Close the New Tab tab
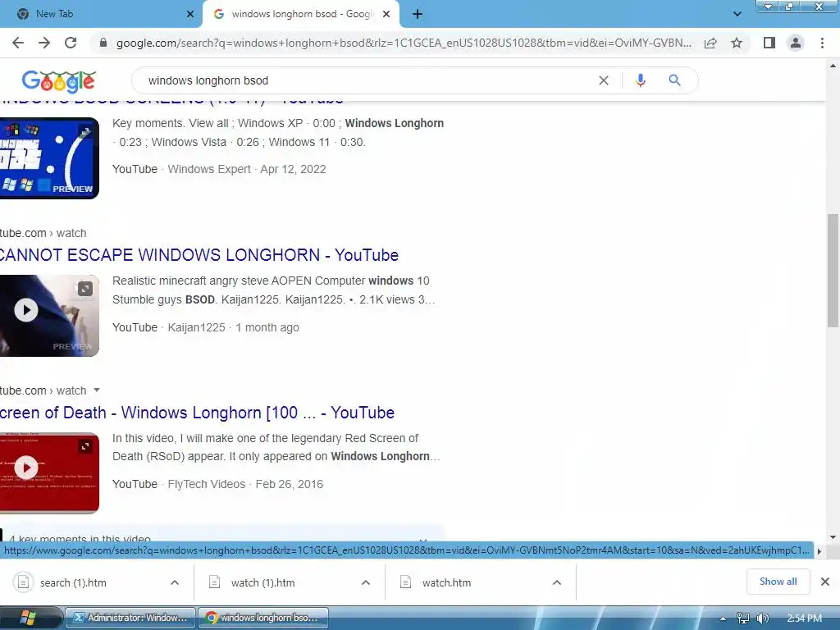Image resolution: width=840 pixels, height=630 pixels. pyautogui.click(x=190, y=14)
